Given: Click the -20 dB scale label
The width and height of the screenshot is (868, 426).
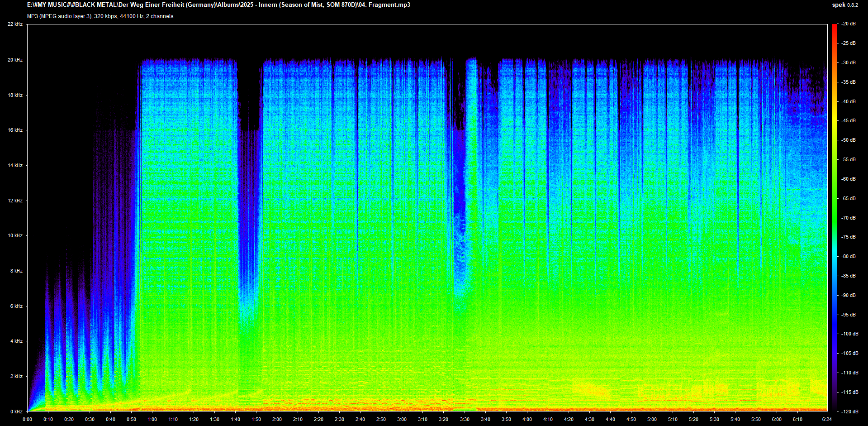Looking at the screenshot, I should coord(849,24).
